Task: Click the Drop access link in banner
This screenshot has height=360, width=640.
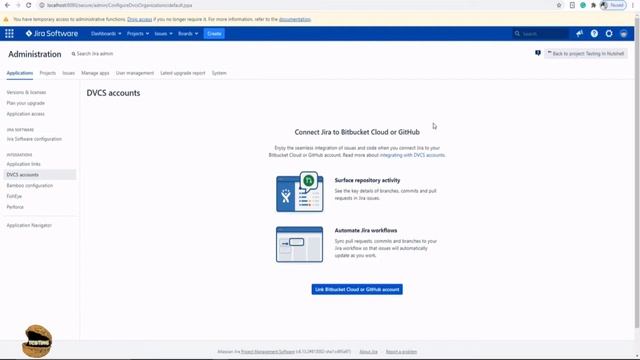Action: [140, 19]
